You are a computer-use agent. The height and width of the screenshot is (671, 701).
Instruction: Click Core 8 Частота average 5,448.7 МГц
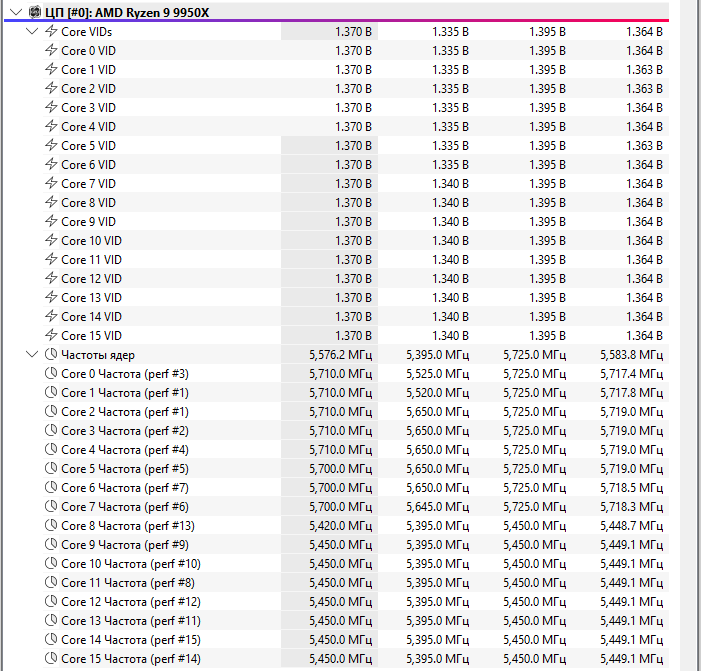click(x=631, y=526)
